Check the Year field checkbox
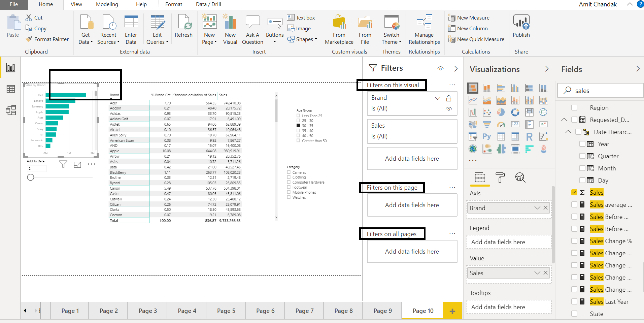The image size is (644, 323). click(x=582, y=144)
